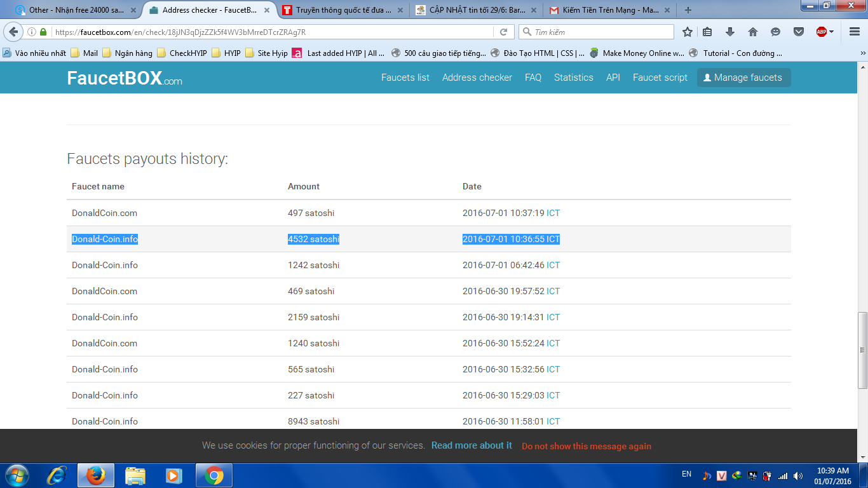
Task: Open the 'Site Hyip' bookmark folder
Action: tap(266, 53)
